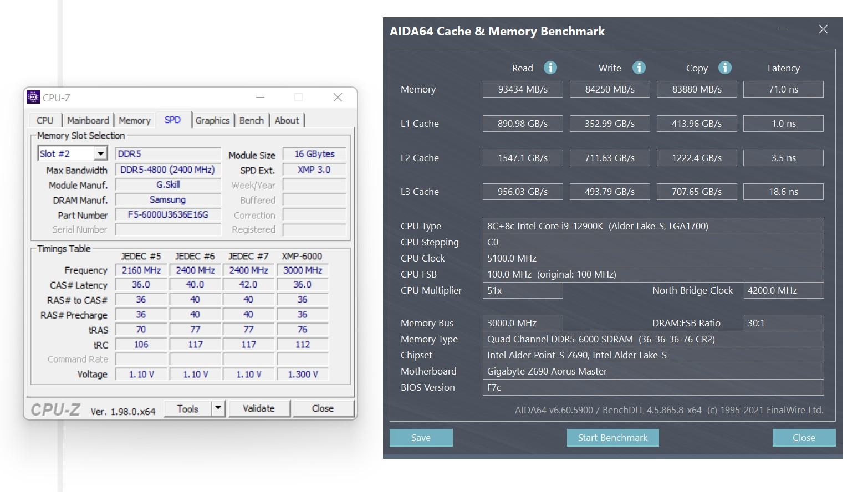The image size is (868, 492).
Task: Click the Module Size field 16 GBytes
Action: [314, 153]
